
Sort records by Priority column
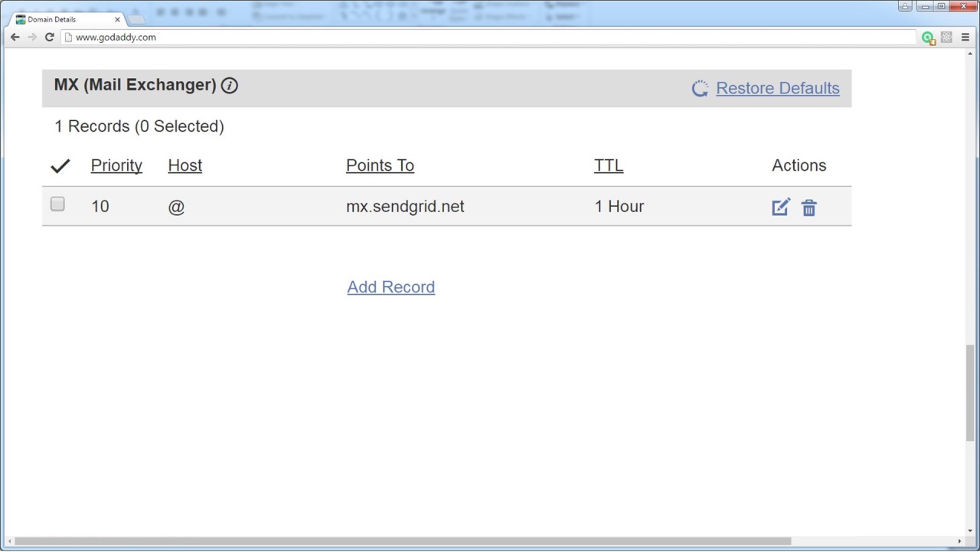click(x=116, y=165)
